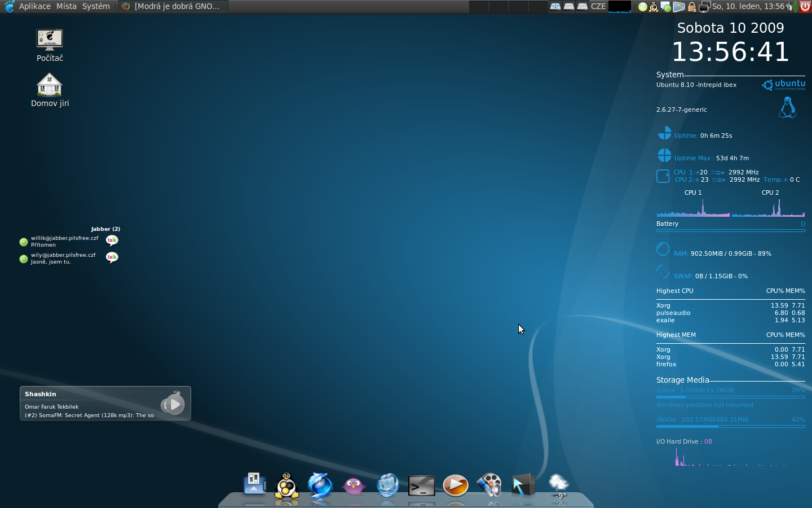812x508 pixels.
Task: Click the Ubuntu logo in system monitor
Action: pyautogui.click(x=783, y=85)
